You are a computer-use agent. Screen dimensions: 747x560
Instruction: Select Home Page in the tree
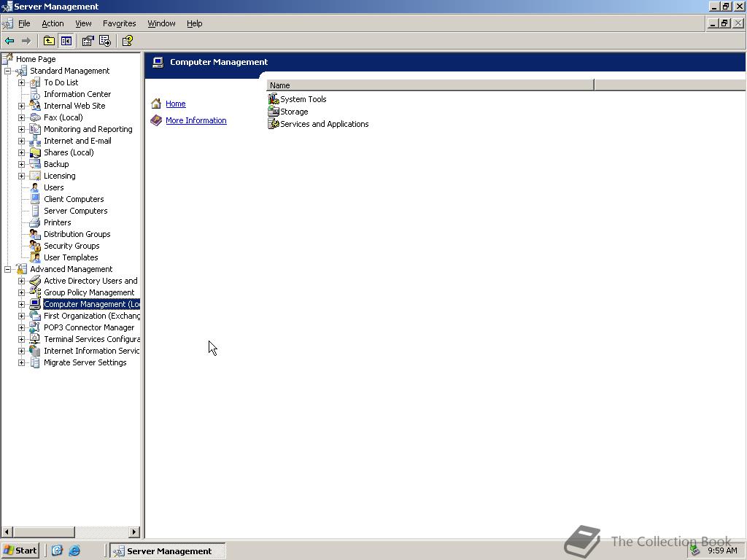tap(36, 59)
